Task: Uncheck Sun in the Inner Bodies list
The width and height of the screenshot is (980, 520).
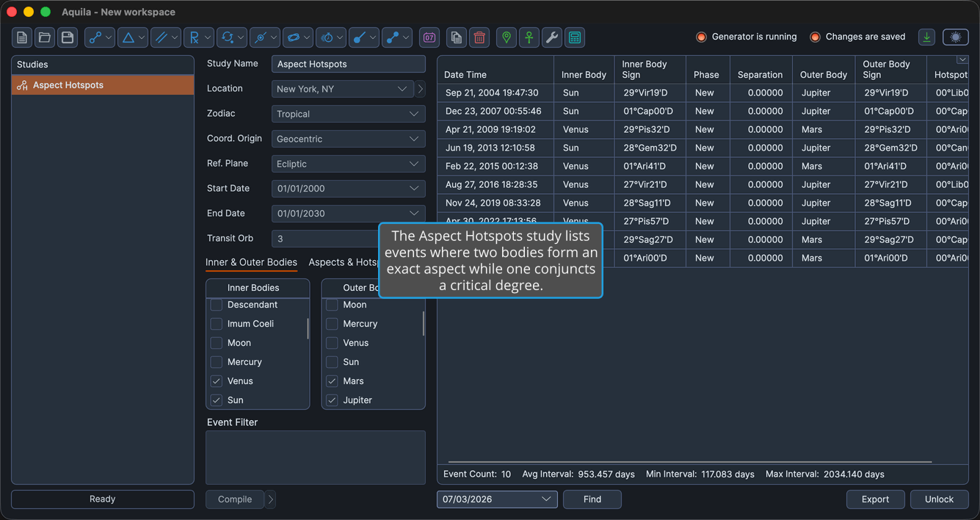Action: (x=217, y=400)
